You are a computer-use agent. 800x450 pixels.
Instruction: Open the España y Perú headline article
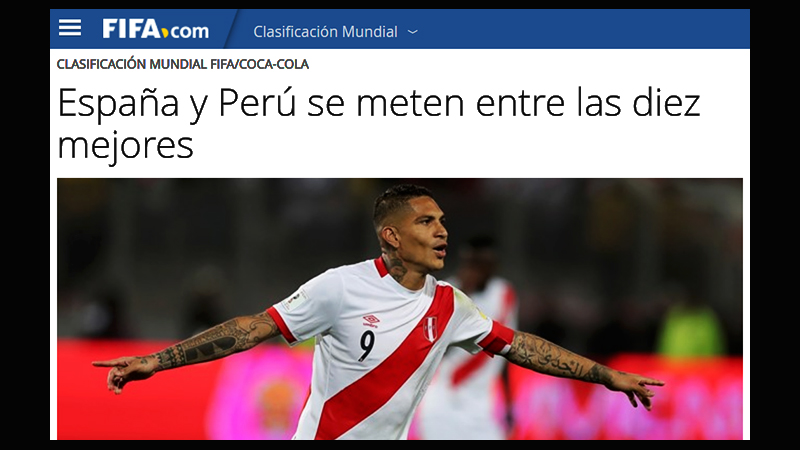click(378, 124)
